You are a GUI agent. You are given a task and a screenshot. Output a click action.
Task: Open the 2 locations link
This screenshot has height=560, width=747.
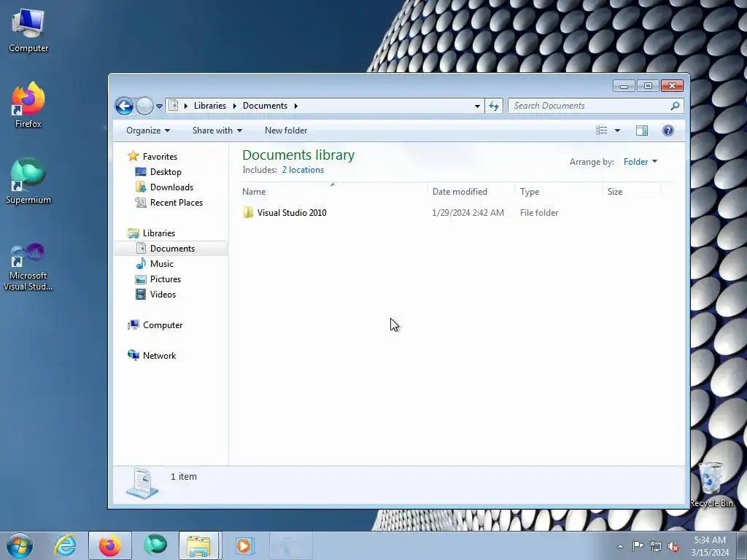coord(303,169)
